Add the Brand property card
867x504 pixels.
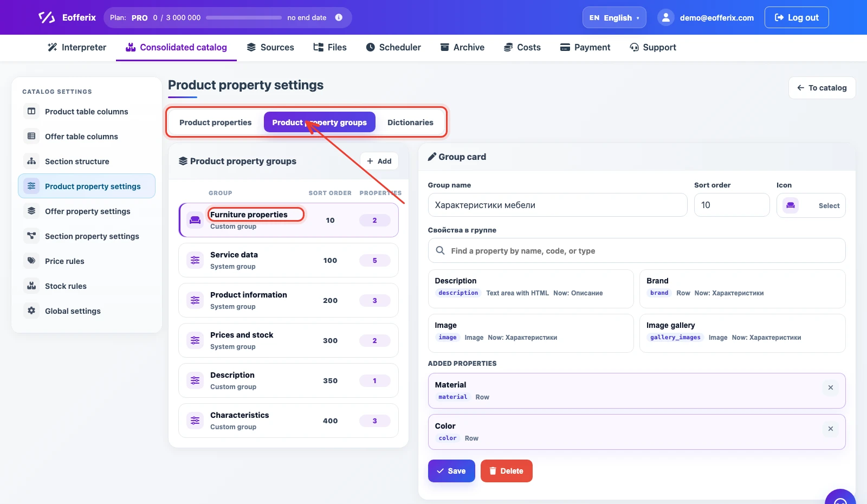tap(742, 289)
